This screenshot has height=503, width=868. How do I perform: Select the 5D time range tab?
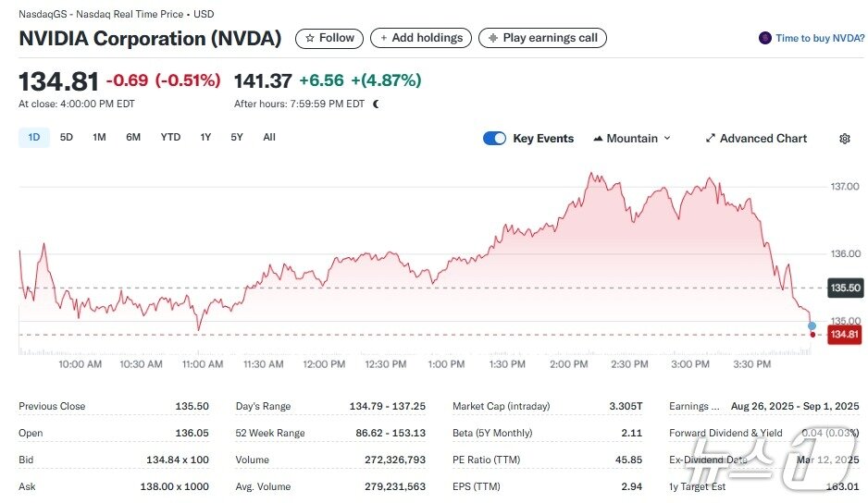[x=67, y=138]
